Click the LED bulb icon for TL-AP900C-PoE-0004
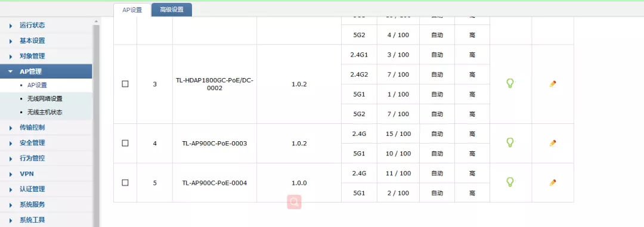644x227 pixels. [x=510, y=182]
